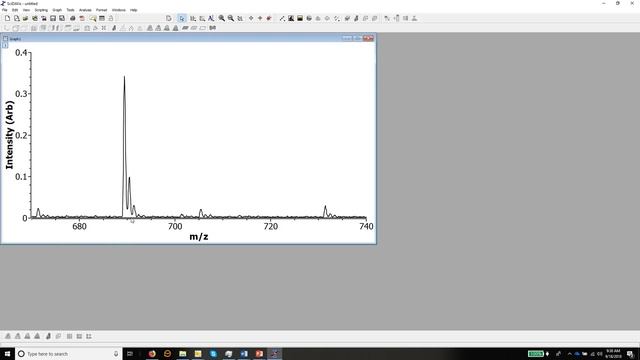Select the add text tool icon

pos(211,18)
